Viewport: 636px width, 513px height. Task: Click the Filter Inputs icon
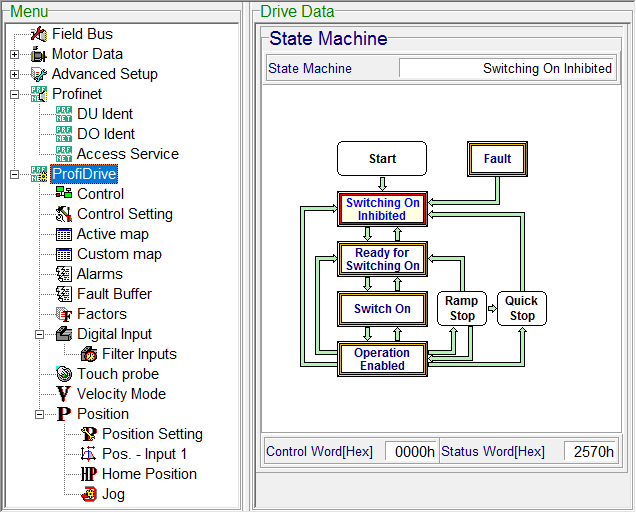coord(89,354)
